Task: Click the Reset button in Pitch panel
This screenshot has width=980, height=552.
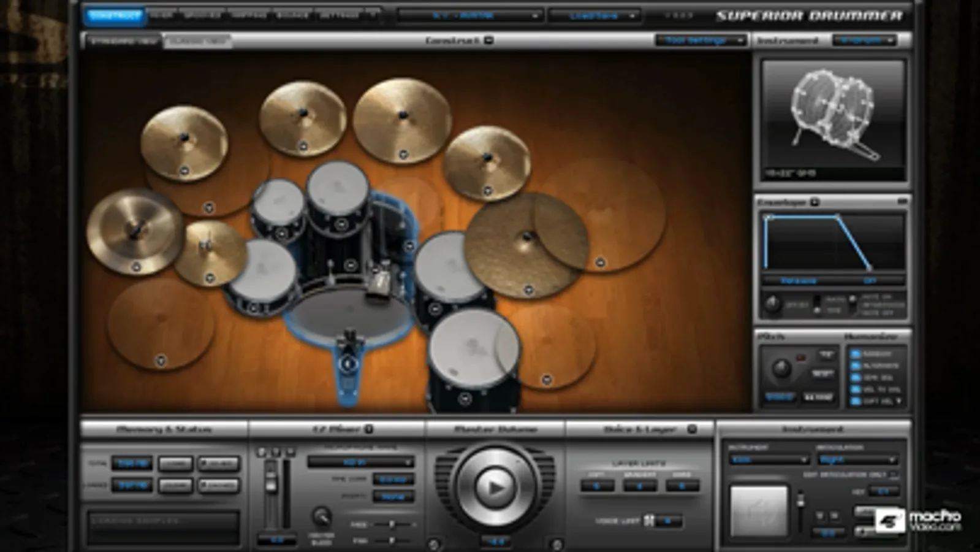Action: click(822, 373)
